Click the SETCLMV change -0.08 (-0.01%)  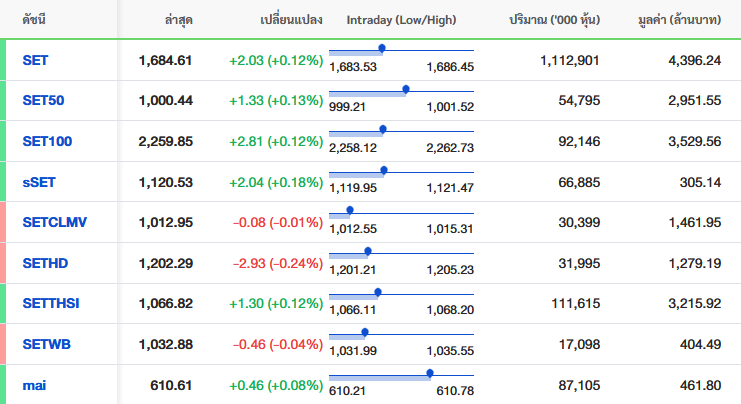coord(278,222)
